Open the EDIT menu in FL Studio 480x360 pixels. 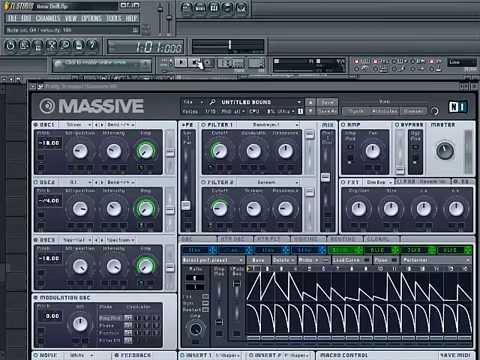click(26, 18)
